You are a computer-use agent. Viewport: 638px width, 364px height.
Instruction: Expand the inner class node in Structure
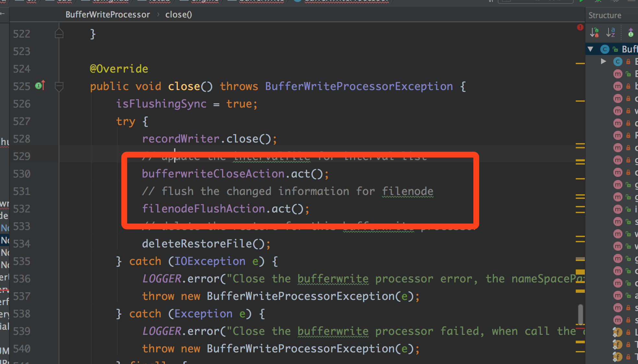603,61
